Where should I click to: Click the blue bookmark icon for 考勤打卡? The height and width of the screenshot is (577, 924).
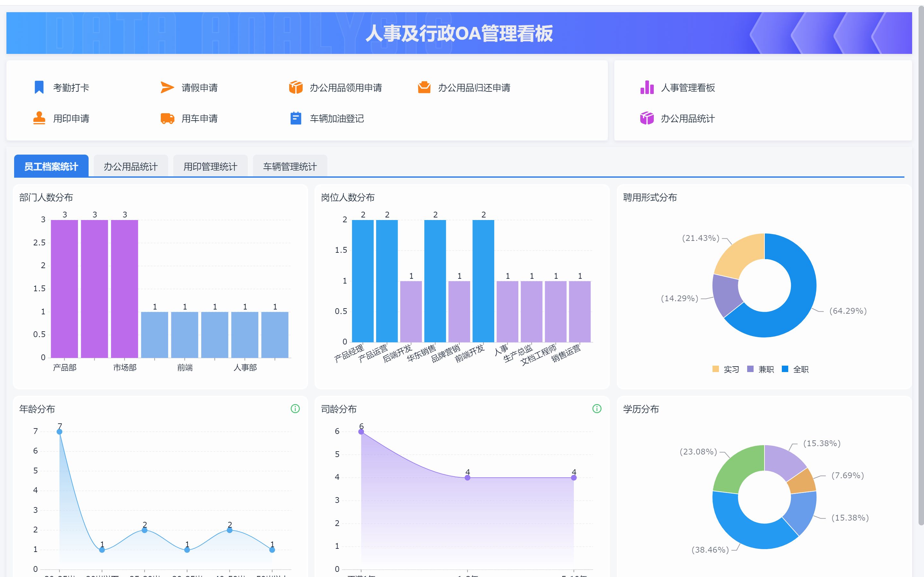click(39, 87)
